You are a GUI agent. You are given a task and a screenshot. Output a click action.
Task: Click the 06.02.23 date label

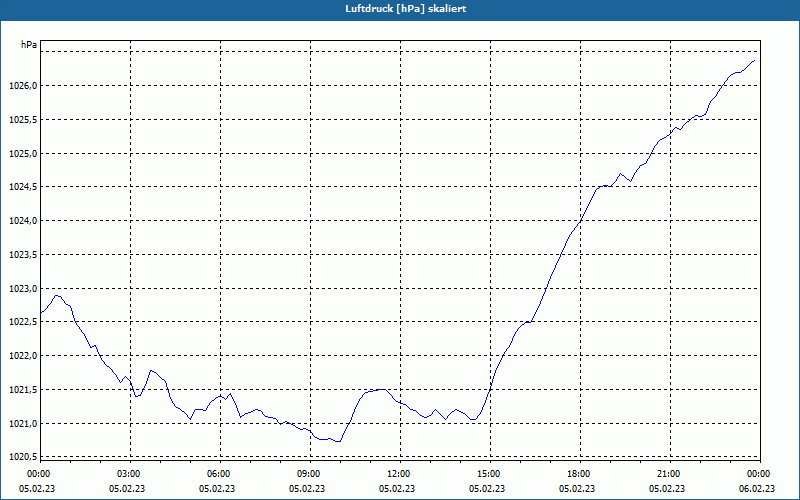click(x=757, y=489)
